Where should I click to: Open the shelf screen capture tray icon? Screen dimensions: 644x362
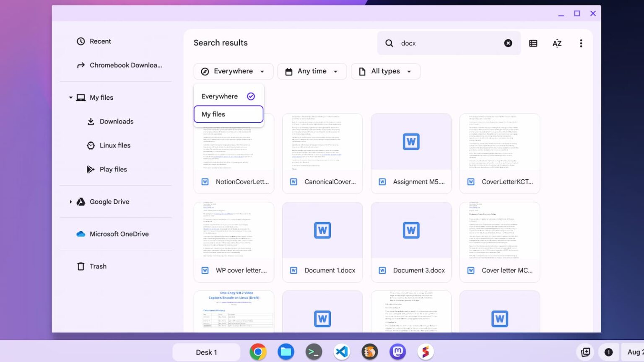586,352
